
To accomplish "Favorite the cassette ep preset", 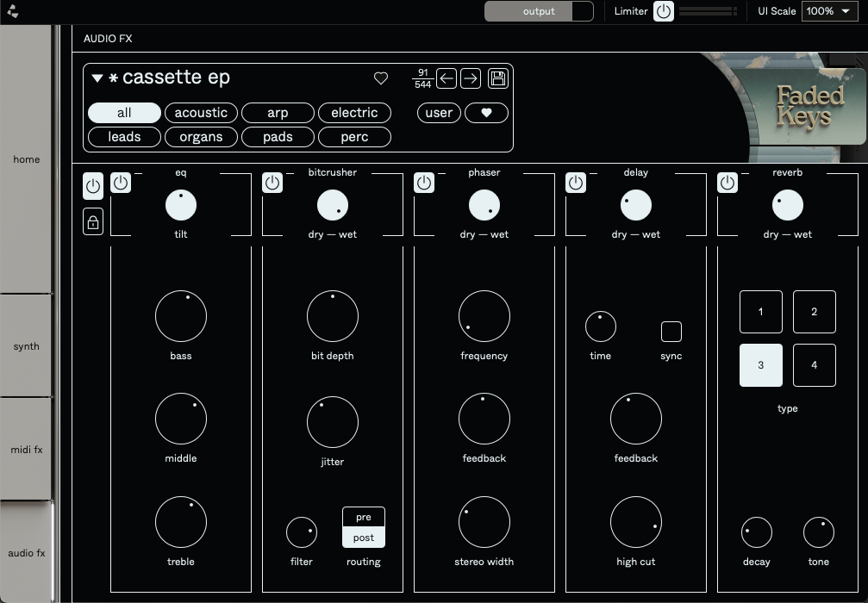I will pyautogui.click(x=382, y=78).
